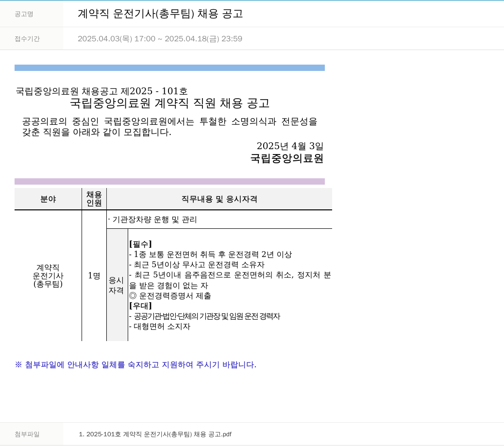
Task: Click the '첨부파일' label
Action: [x=27, y=434]
